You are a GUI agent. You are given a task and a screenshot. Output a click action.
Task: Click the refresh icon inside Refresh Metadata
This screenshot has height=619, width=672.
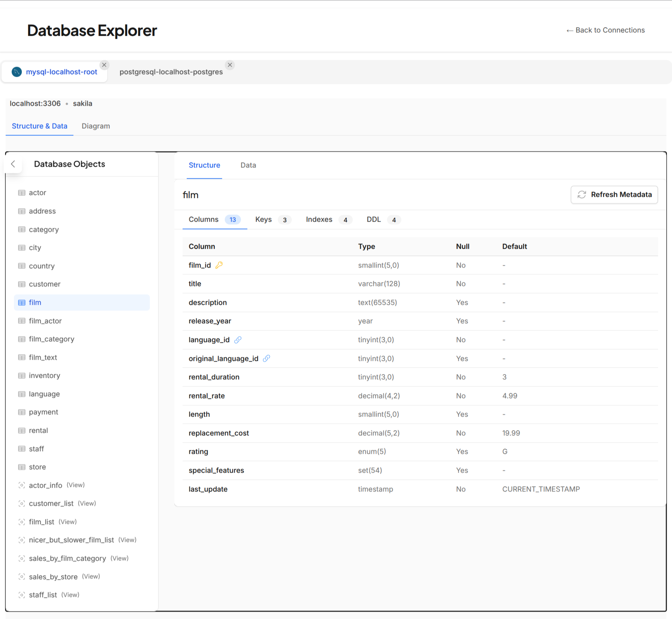pyautogui.click(x=582, y=195)
